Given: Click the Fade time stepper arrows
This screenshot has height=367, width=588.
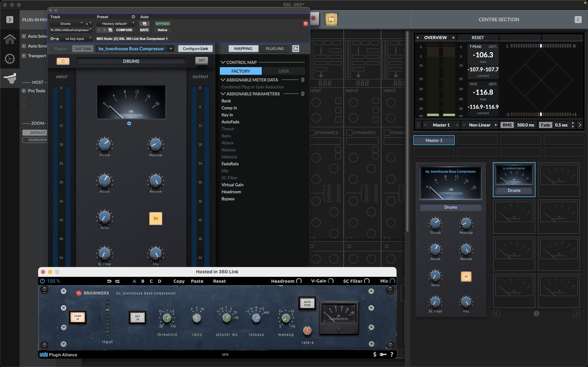Looking at the screenshot, I should point(573,125).
